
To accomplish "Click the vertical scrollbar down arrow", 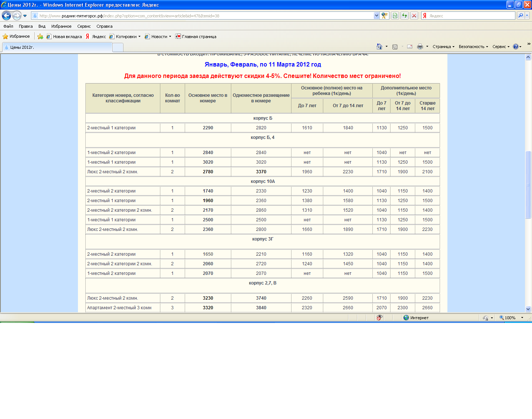I will (528, 309).
